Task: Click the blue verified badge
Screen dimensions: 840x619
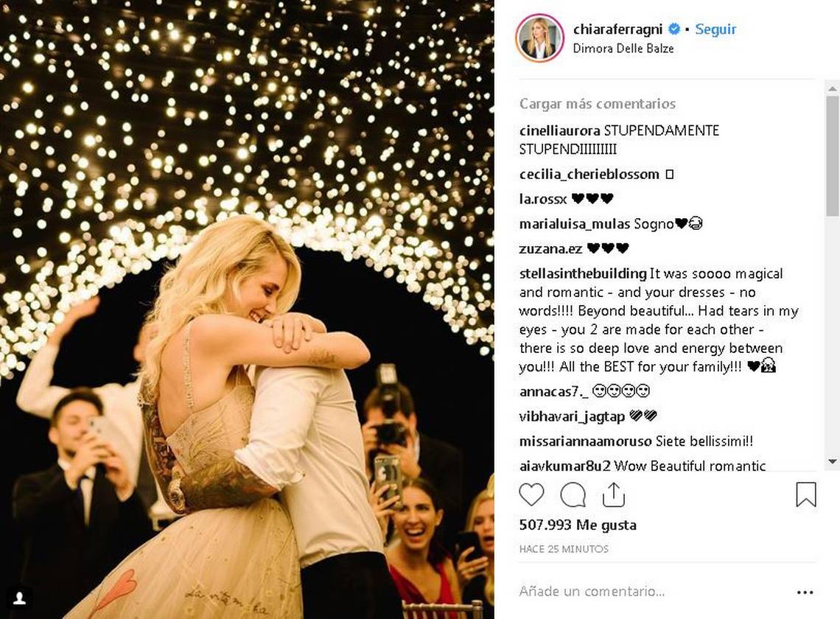Action: [x=674, y=29]
